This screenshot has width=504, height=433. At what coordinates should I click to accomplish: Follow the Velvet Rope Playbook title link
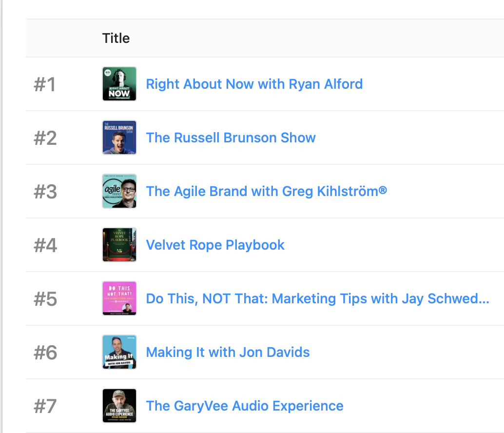click(x=215, y=245)
